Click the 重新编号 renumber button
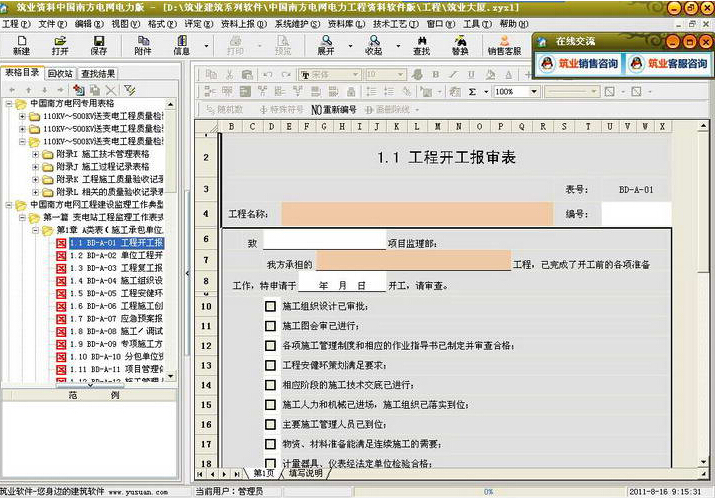Viewport: 718px width, 498px height. (334, 109)
